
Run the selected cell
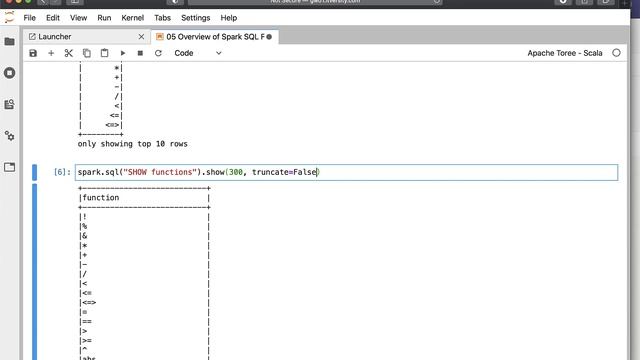pyautogui.click(x=122, y=53)
